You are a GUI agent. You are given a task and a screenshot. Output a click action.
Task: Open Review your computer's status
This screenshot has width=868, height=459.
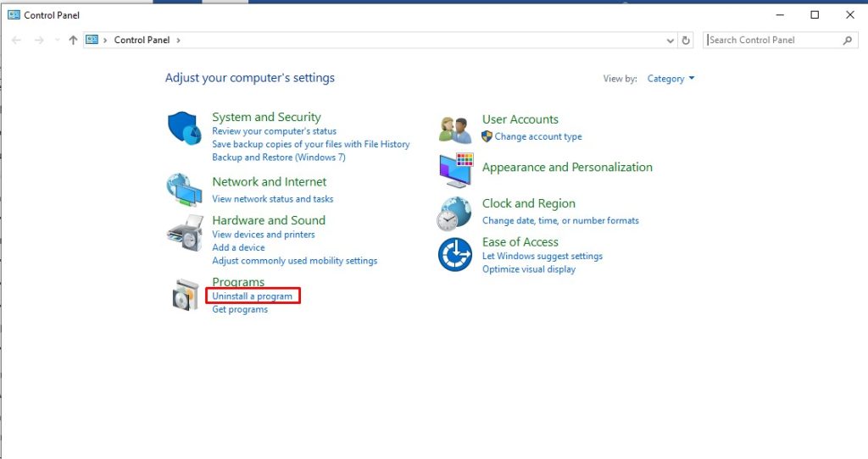pos(274,131)
